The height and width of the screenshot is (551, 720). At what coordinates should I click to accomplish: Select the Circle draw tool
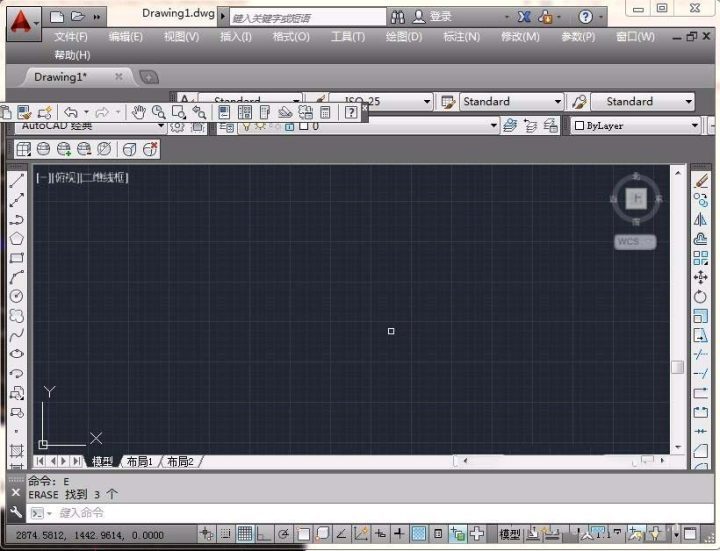click(17, 296)
